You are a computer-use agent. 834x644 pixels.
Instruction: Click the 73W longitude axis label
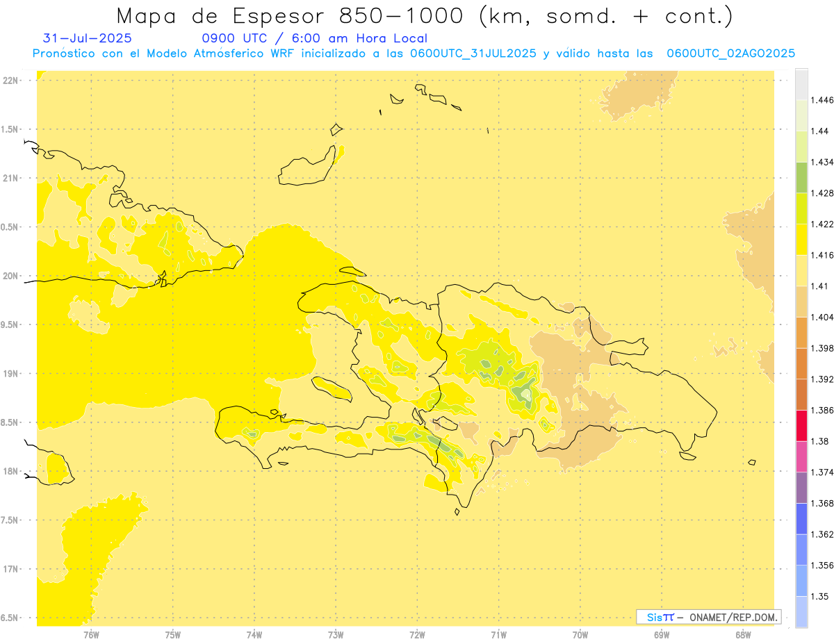(x=336, y=636)
